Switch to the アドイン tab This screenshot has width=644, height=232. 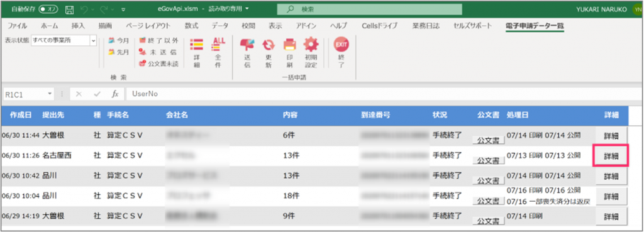pyautogui.click(x=306, y=26)
